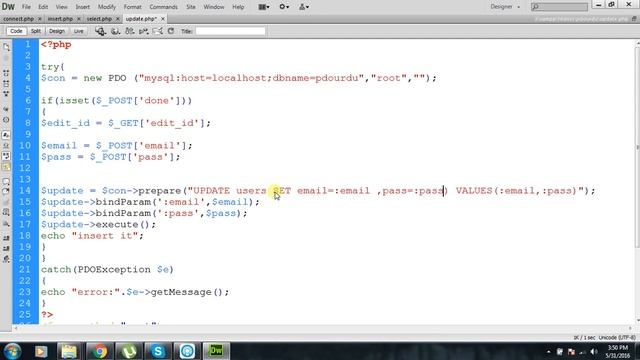Click the Remove Comment icon
Screen dimensions: 640x360
point(6,191)
